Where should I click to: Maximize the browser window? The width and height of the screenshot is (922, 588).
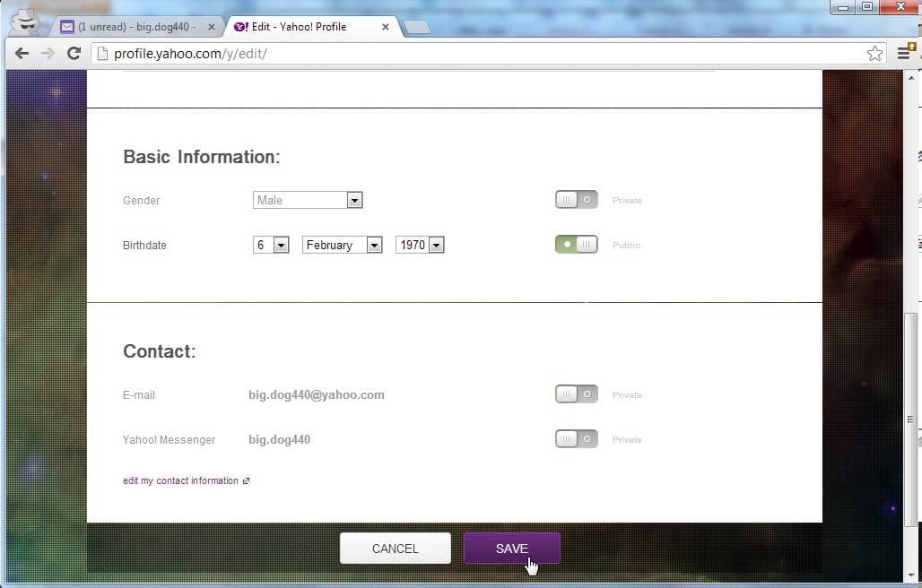pyautogui.click(x=866, y=7)
